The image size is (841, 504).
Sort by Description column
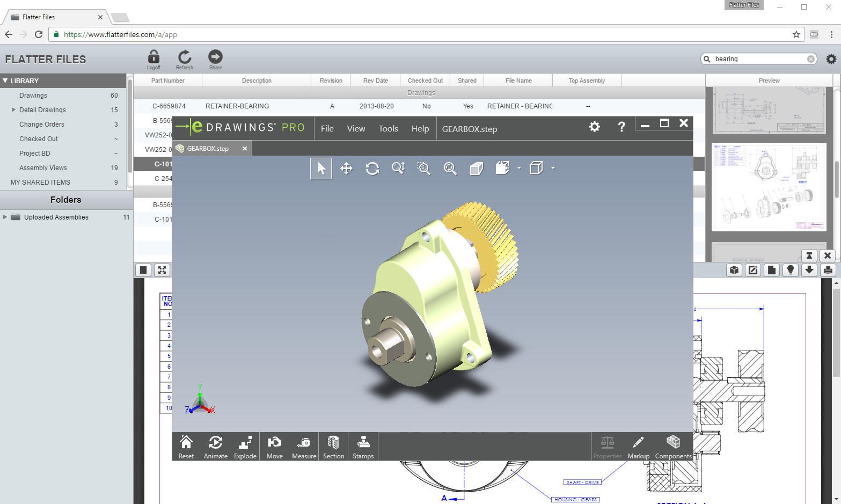[x=257, y=81]
